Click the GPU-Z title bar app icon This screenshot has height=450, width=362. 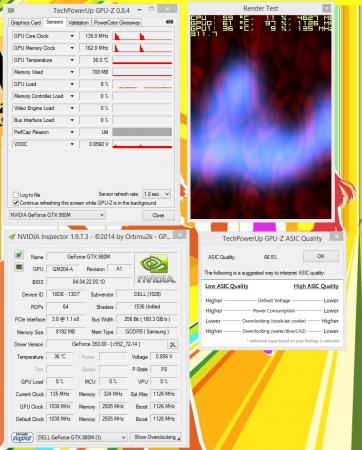click(x=11, y=10)
